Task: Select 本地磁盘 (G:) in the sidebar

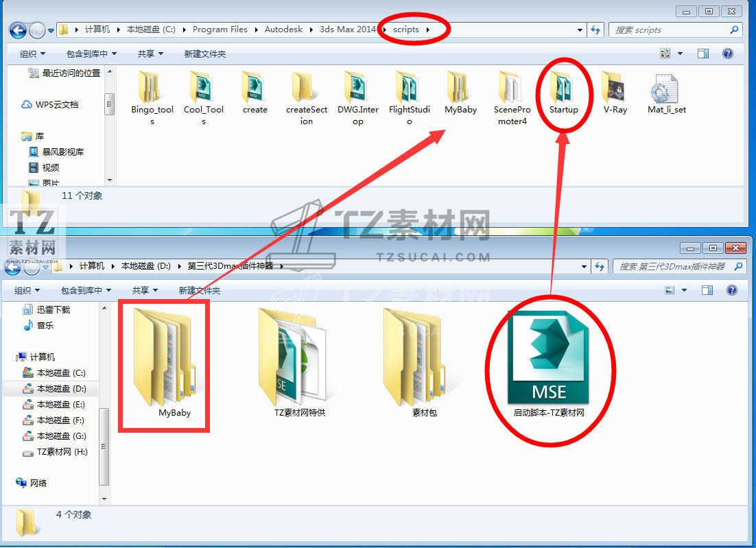Action: point(54,436)
